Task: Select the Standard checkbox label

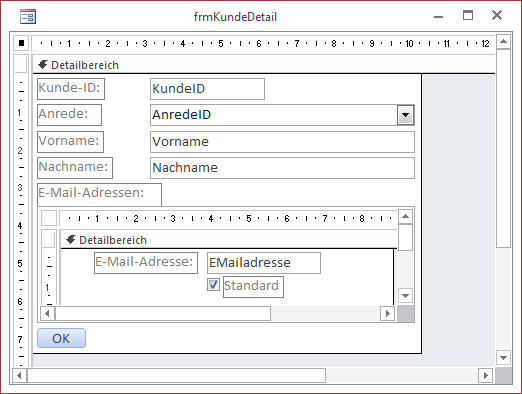Action: click(253, 287)
